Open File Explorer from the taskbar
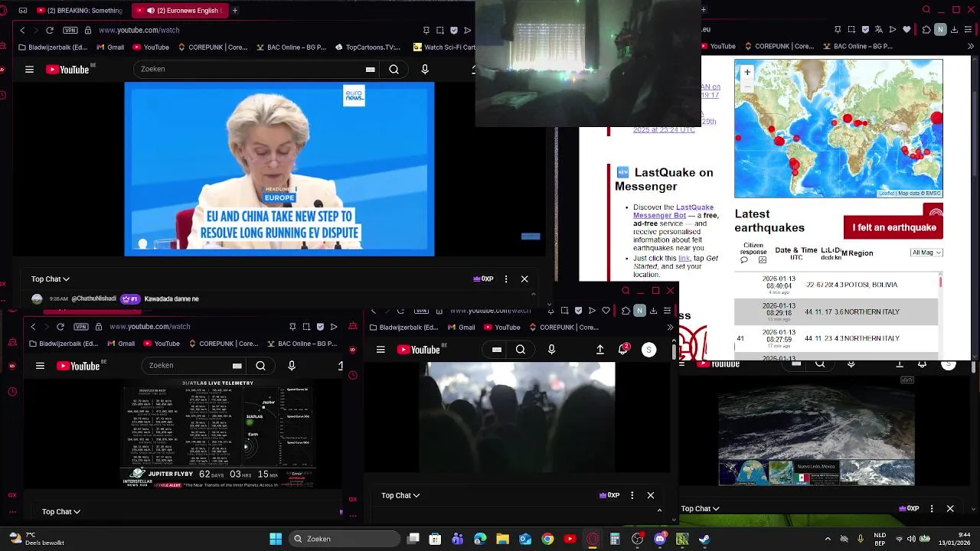 503,539
